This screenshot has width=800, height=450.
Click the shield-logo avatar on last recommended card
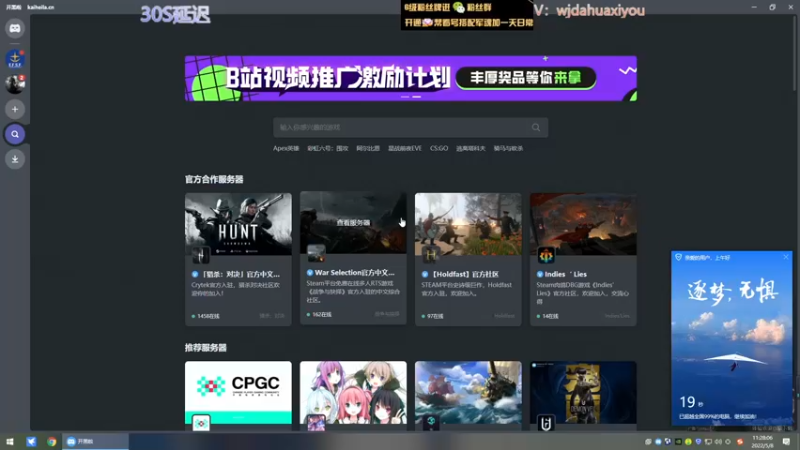pos(546,422)
